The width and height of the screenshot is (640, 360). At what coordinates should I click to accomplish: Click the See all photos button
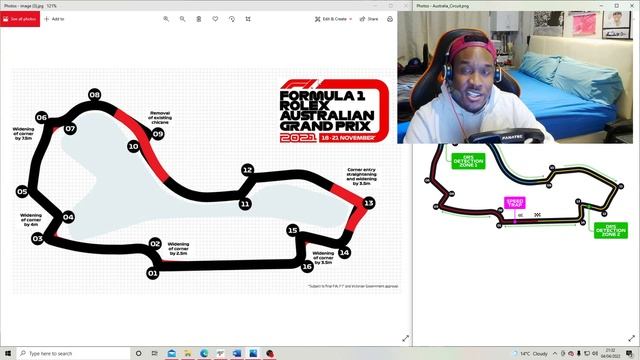[20, 19]
